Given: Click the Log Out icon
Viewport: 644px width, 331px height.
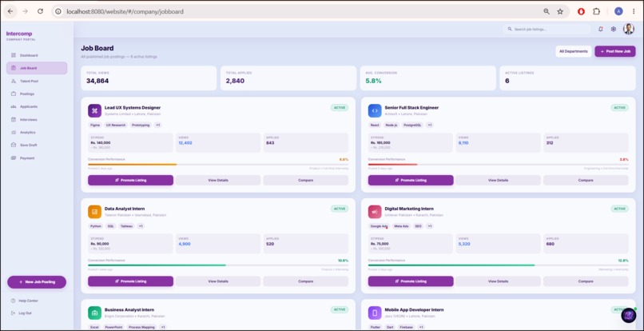Looking at the screenshot, I should tap(13, 313).
